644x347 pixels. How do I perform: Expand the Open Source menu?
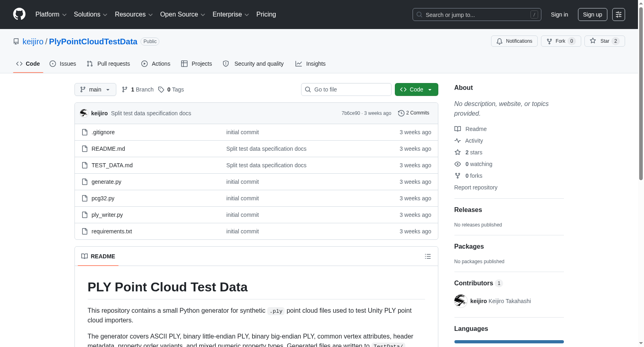click(x=183, y=15)
